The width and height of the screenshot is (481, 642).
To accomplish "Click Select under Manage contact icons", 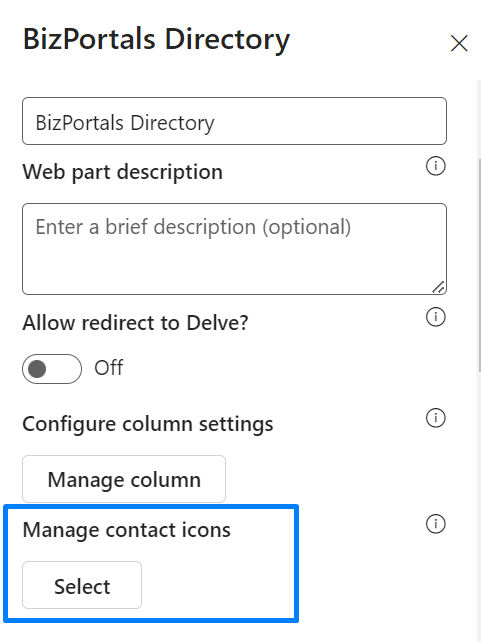I will 82,585.
